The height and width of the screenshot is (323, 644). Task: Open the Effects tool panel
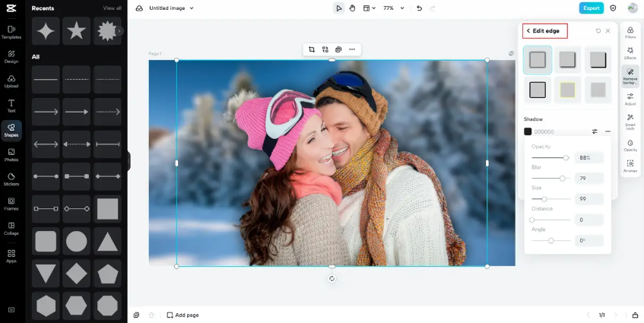tap(630, 53)
